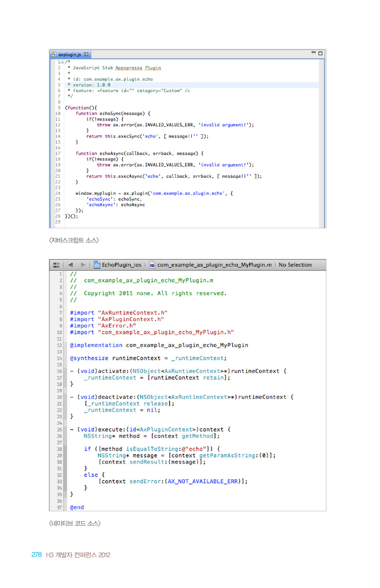The image size is (380, 588).
Task: Click the '[context sendResult:(message)];' line
Action: [152, 462]
